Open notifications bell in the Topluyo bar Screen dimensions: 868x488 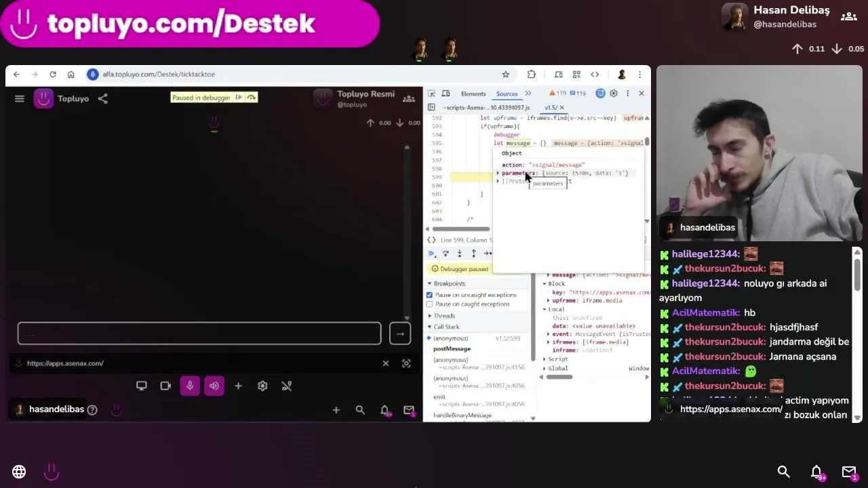pyautogui.click(x=384, y=410)
